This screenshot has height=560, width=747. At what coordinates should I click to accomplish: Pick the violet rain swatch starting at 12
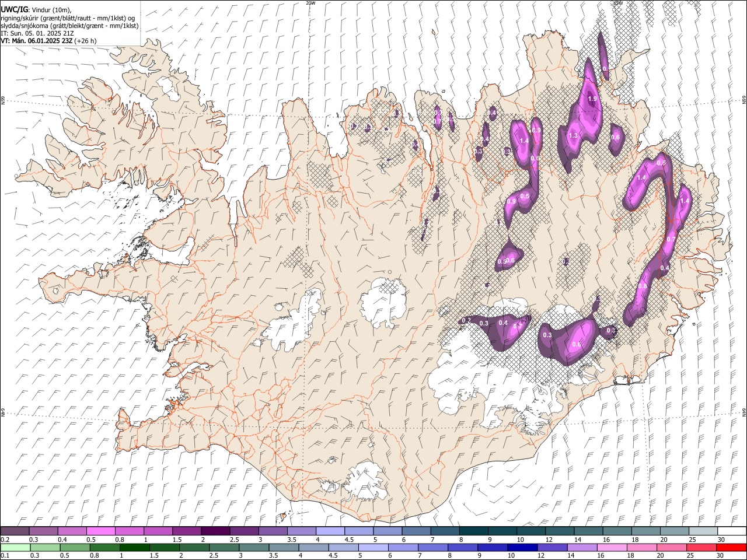click(x=552, y=547)
